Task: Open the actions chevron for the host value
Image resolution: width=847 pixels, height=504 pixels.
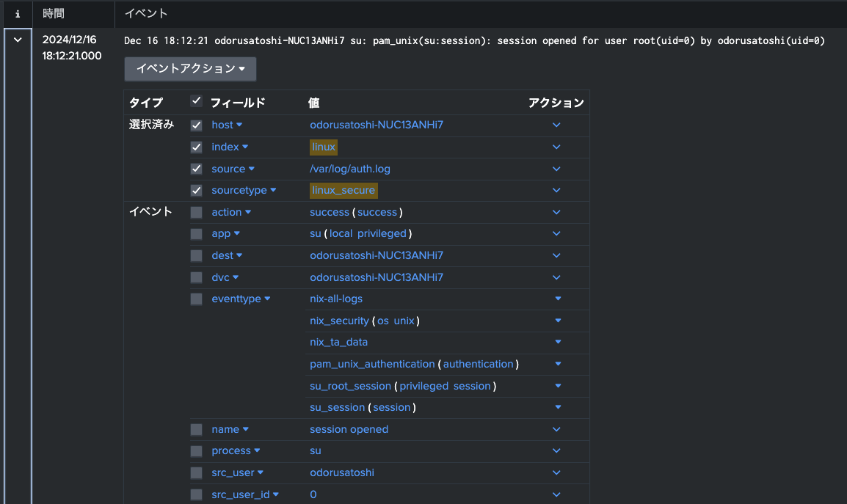Action: [x=556, y=125]
